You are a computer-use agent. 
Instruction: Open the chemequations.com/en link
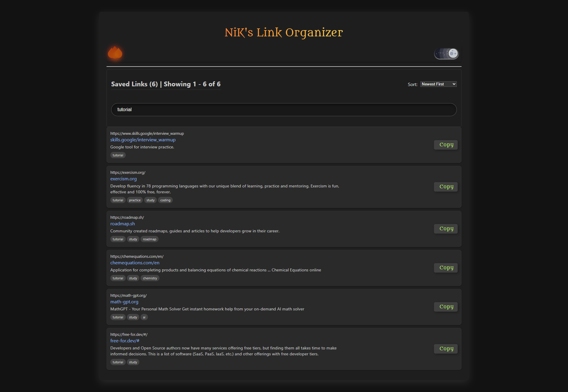click(135, 263)
